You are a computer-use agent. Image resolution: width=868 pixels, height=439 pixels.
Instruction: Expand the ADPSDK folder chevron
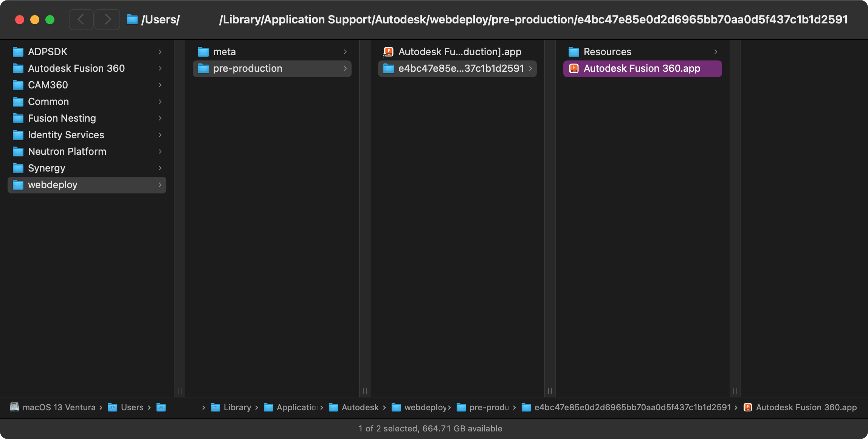click(x=160, y=52)
